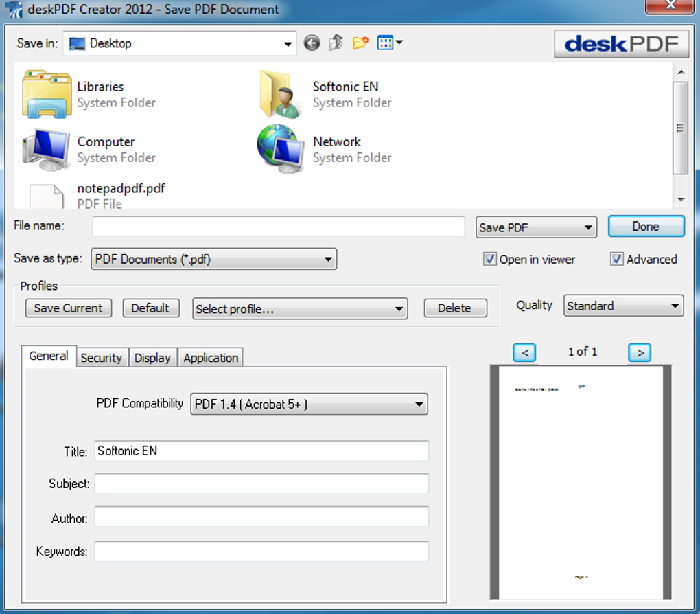This screenshot has height=614, width=700.
Task: Switch to the Application tab
Action: pos(211,358)
